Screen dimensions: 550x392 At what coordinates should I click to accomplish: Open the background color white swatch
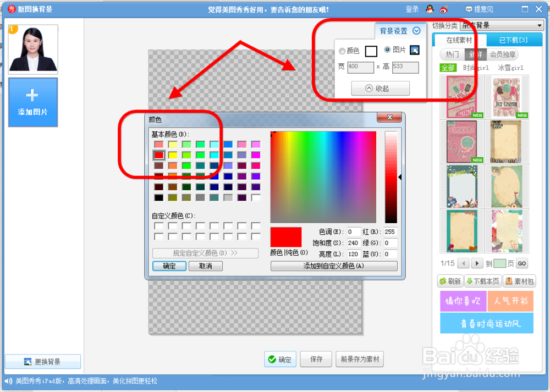371,51
